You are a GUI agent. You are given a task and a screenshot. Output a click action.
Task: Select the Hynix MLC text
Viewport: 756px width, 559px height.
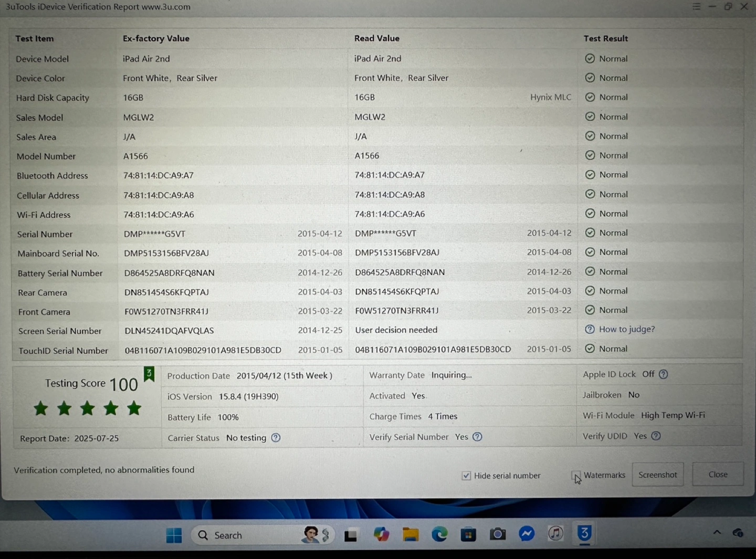[x=550, y=97]
